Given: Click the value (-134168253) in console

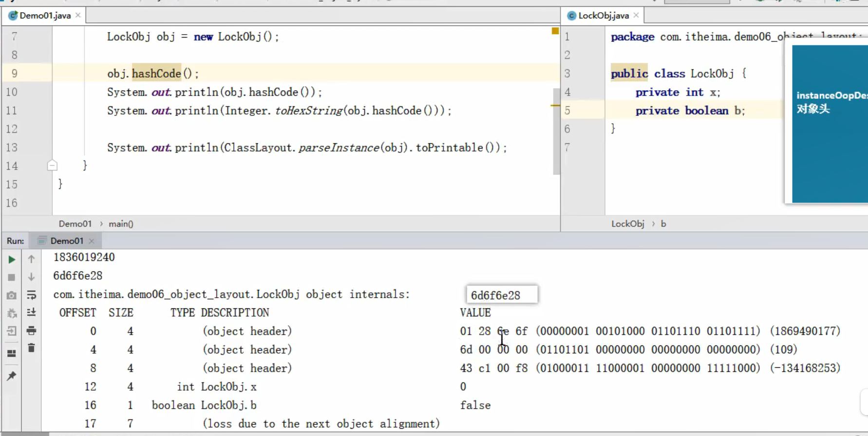Looking at the screenshot, I should pyautogui.click(x=805, y=368).
